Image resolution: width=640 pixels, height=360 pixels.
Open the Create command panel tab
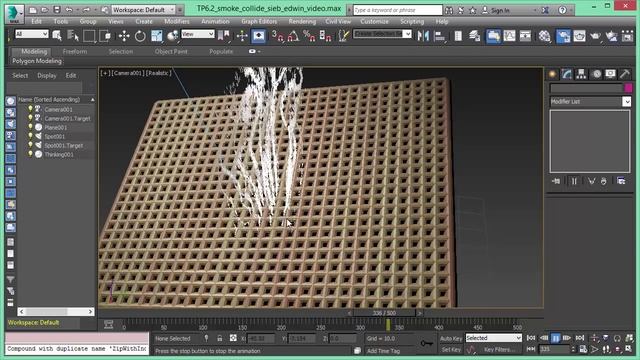pyautogui.click(x=553, y=74)
